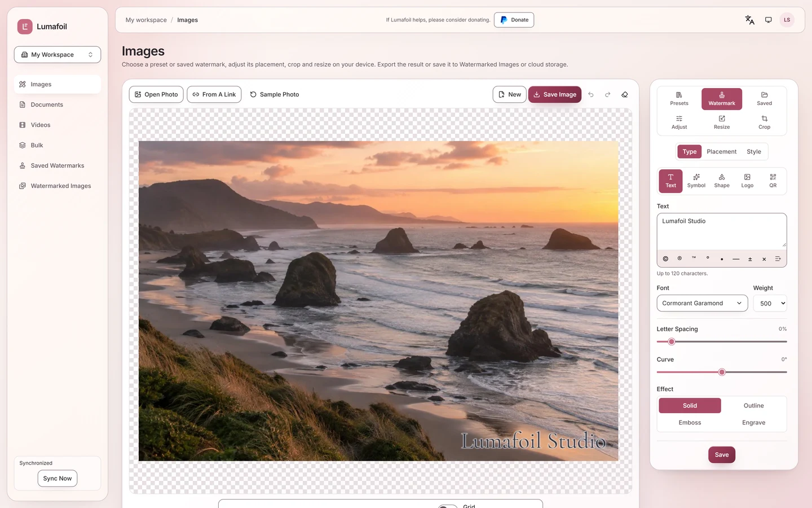This screenshot has height=508, width=812.
Task: Switch to the Style tab
Action: coord(753,151)
